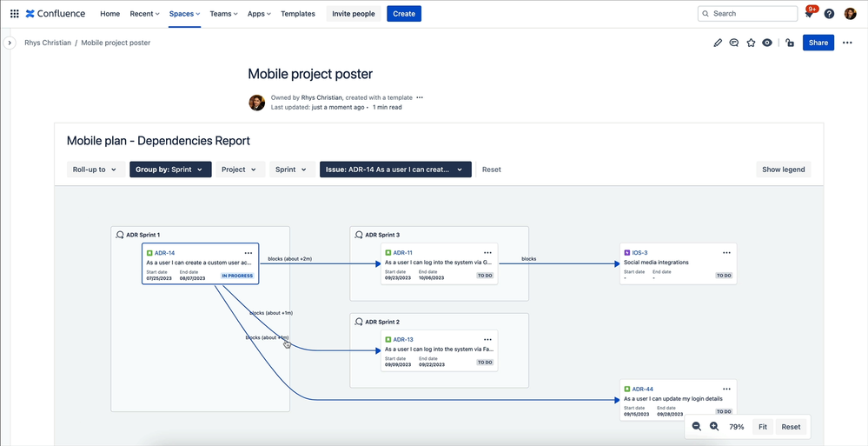Click the Show legend button
The height and width of the screenshot is (446, 868).
(x=784, y=170)
